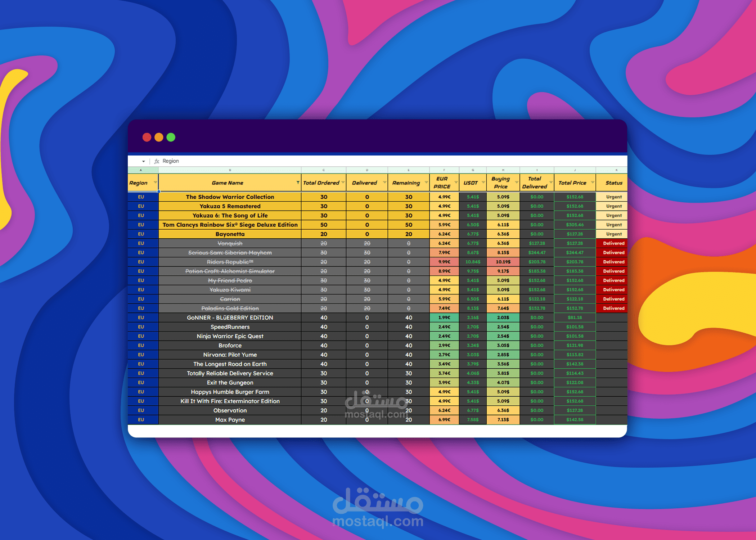Select the SpeedRunners cell
This screenshot has height=540, width=756.
point(230,327)
